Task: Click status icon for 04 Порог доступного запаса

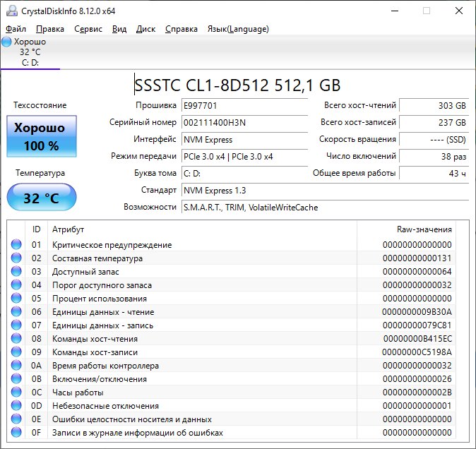Action: pyautogui.click(x=16, y=285)
